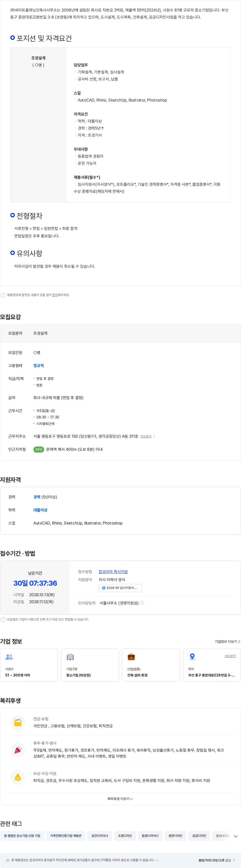
Task: Click the 30일 remaining time countdown
Action: (35, 583)
